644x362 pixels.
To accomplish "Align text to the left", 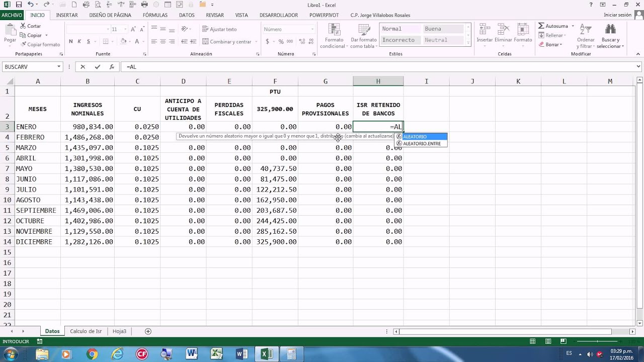I will 154,41.
